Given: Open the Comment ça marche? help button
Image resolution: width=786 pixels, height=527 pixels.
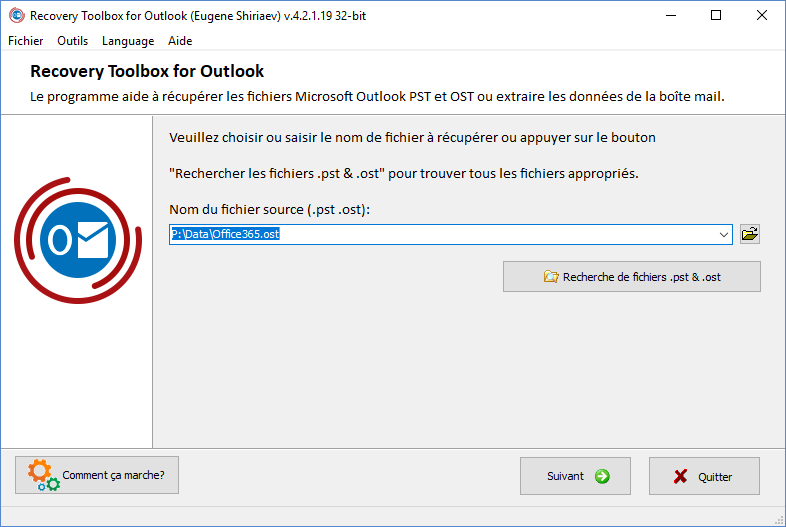Looking at the screenshot, I should (97, 475).
